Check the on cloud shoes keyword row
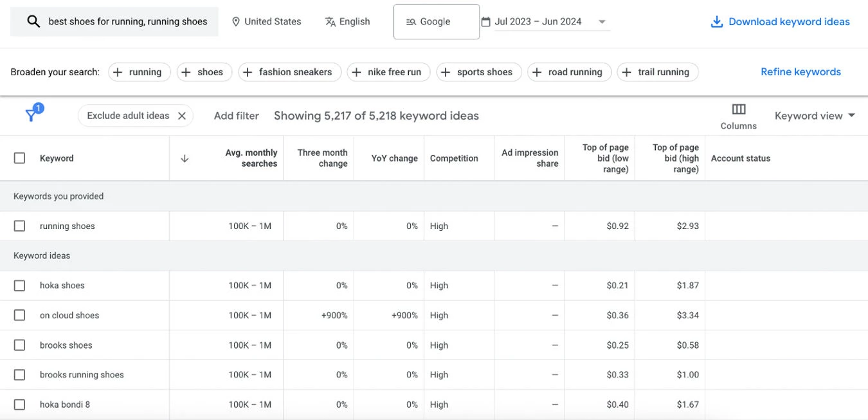The width and height of the screenshot is (868, 420). (20, 315)
